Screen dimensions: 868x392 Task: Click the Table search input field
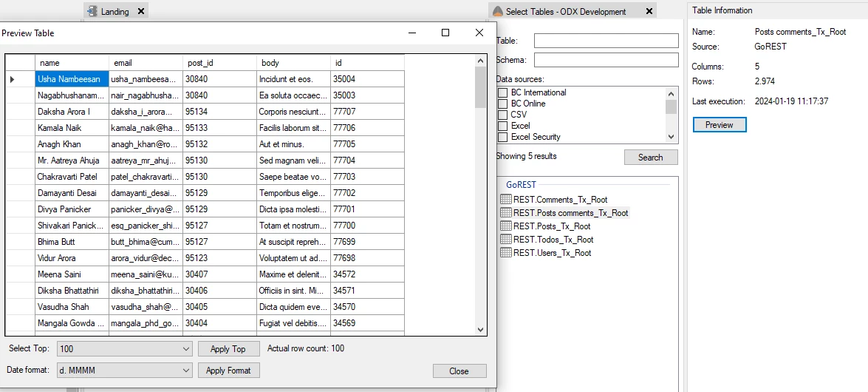[x=606, y=41]
